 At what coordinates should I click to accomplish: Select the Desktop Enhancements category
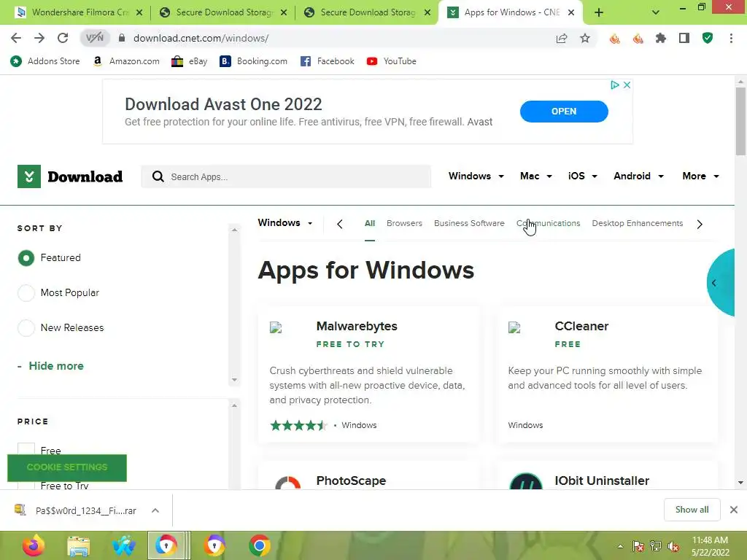(x=638, y=223)
